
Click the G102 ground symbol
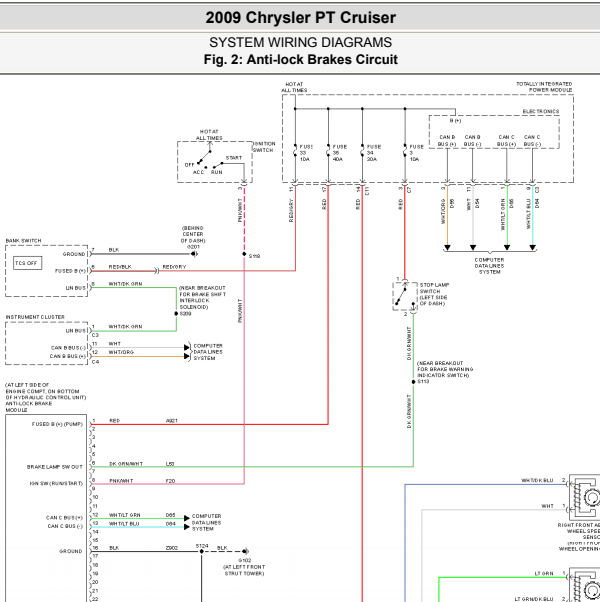click(x=245, y=551)
